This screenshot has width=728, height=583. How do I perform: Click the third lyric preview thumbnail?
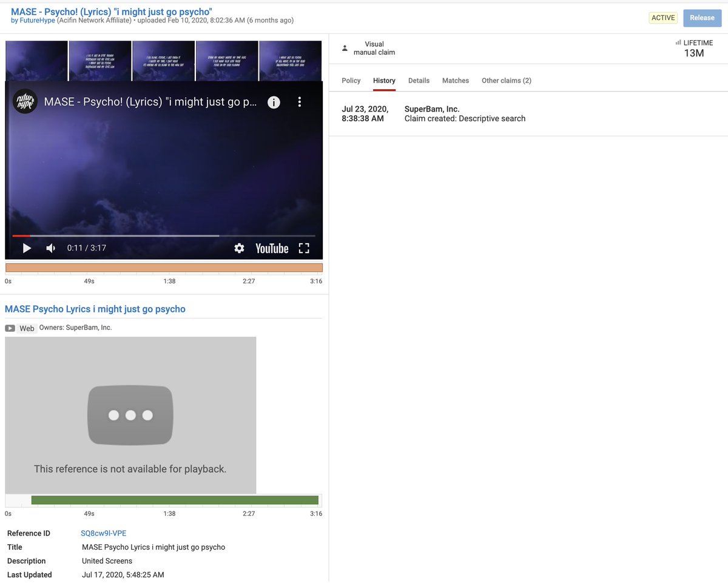(164, 61)
